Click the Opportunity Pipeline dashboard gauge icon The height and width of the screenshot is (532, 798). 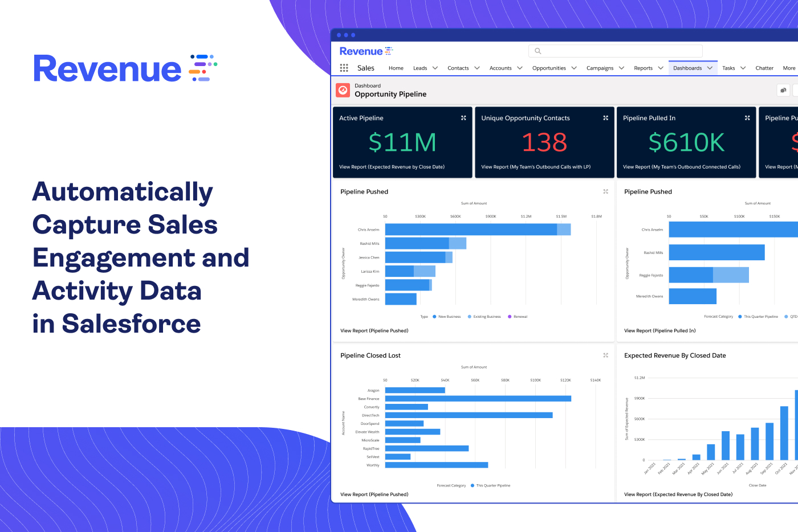343,89
